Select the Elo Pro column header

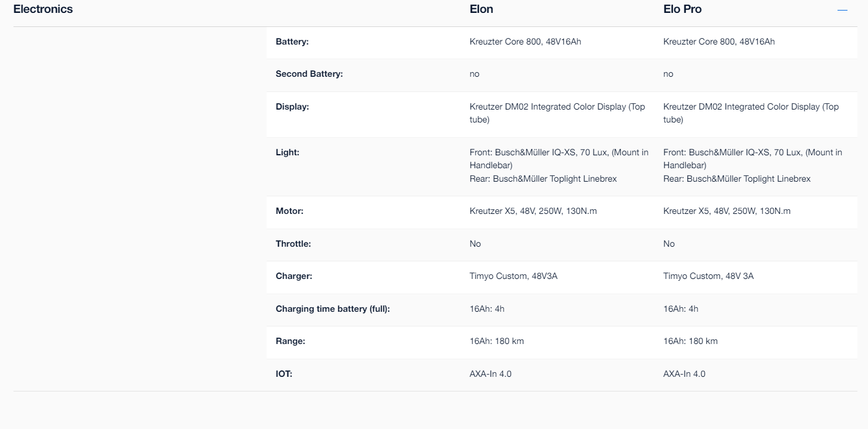[682, 9]
